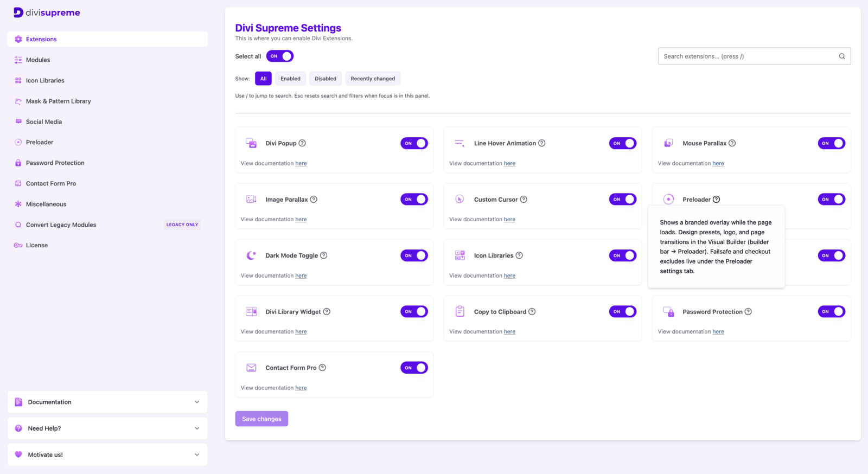This screenshot has width=868, height=474.
Task: Open Divi Popup documentation here link
Action: coord(301,163)
